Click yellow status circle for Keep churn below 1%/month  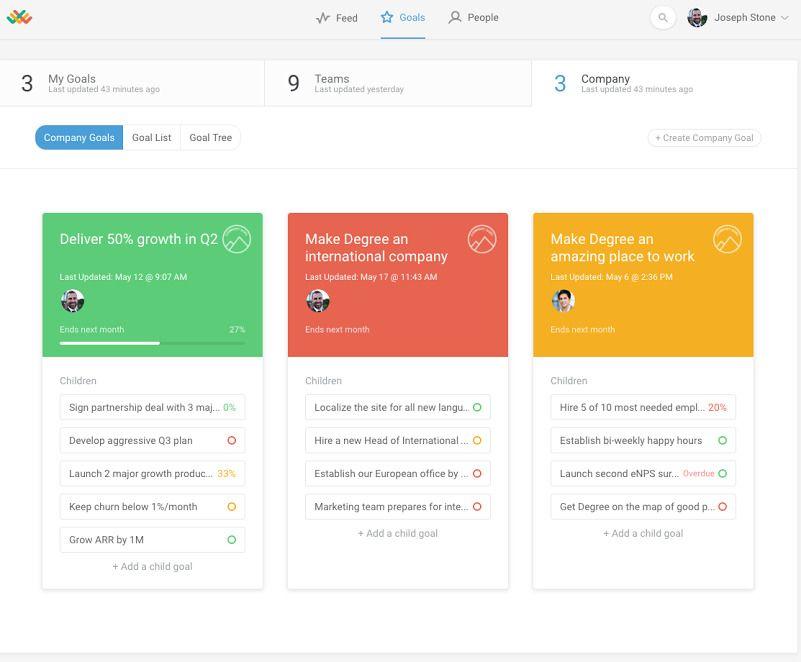pyautogui.click(x=231, y=507)
